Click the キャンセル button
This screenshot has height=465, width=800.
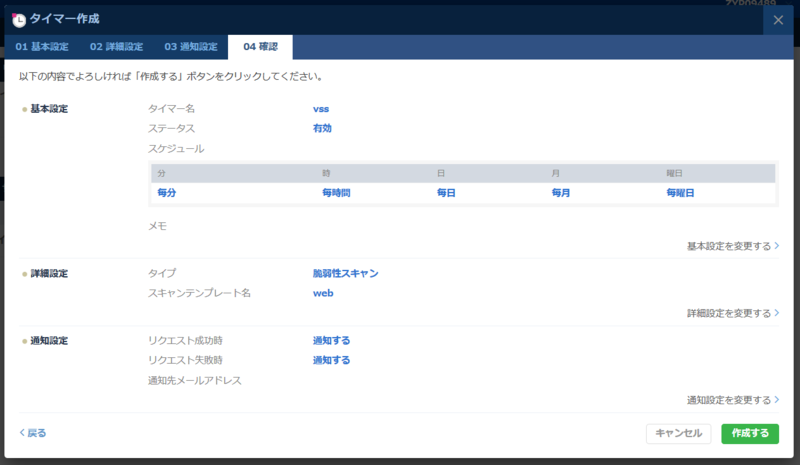679,433
